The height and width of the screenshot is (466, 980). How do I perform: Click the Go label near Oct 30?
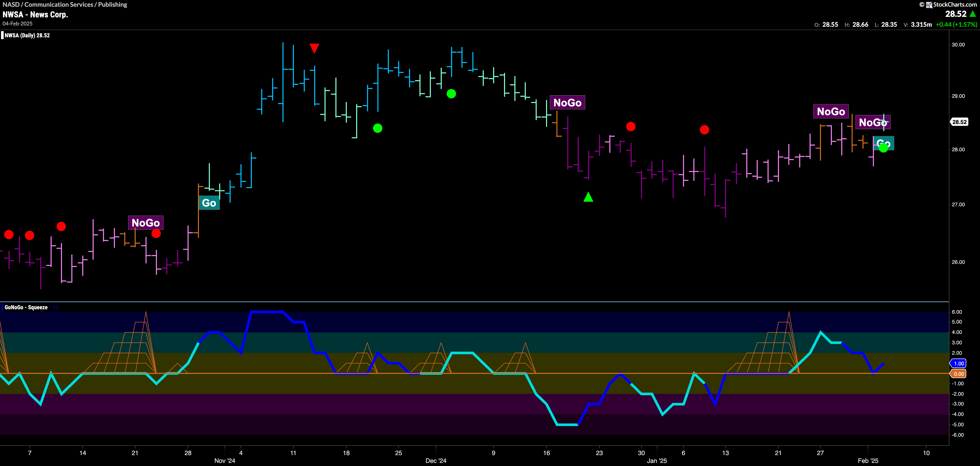coord(209,203)
